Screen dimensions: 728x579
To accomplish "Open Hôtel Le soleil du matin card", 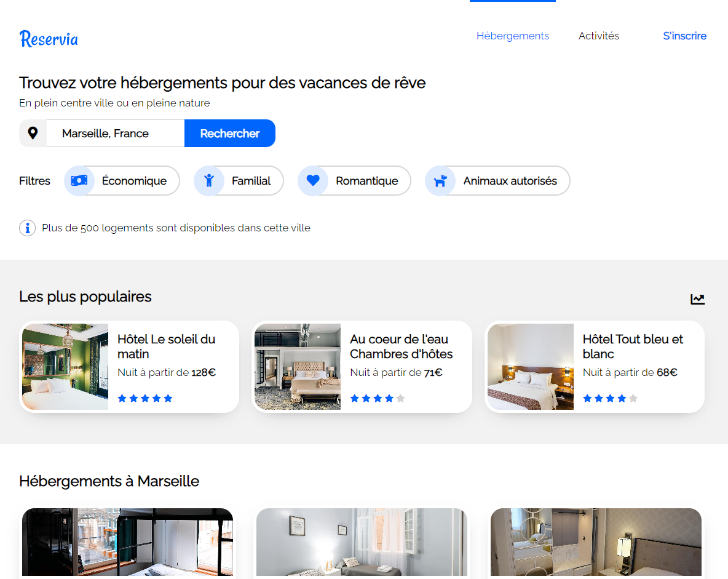I will 166,346.
